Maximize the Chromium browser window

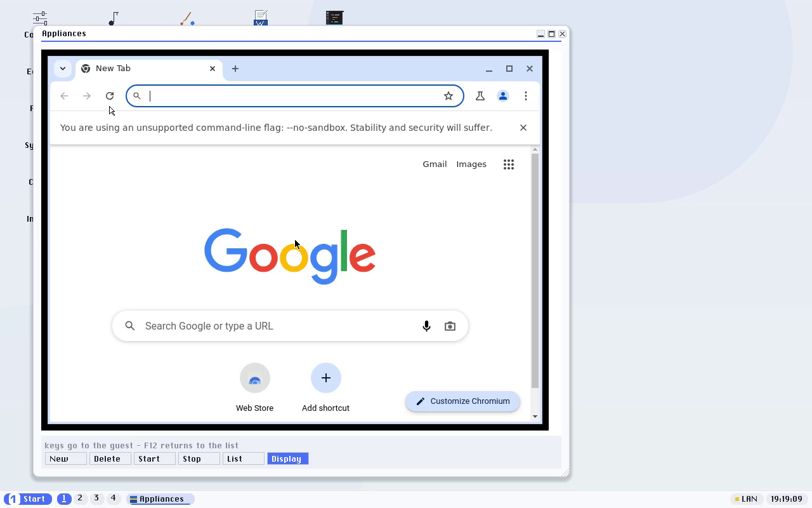click(509, 69)
